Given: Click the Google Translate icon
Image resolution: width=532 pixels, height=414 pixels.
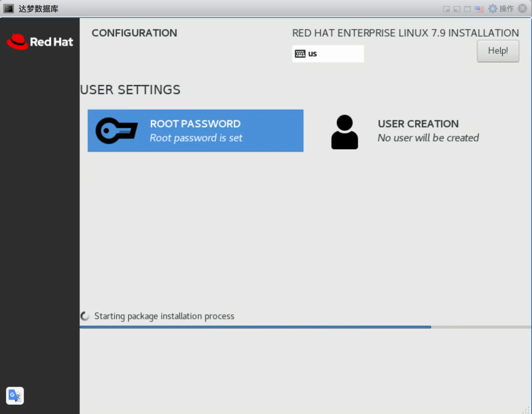Looking at the screenshot, I should click(15, 395).
